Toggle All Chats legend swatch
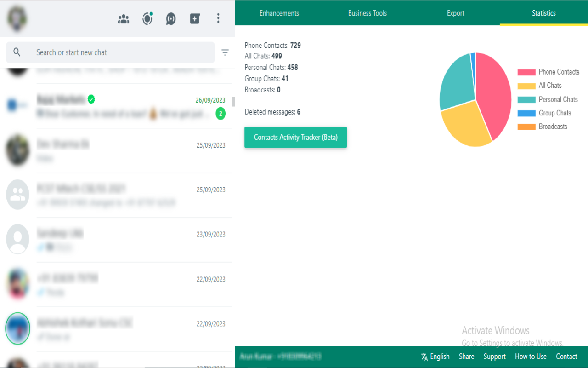 click(526, 86)
